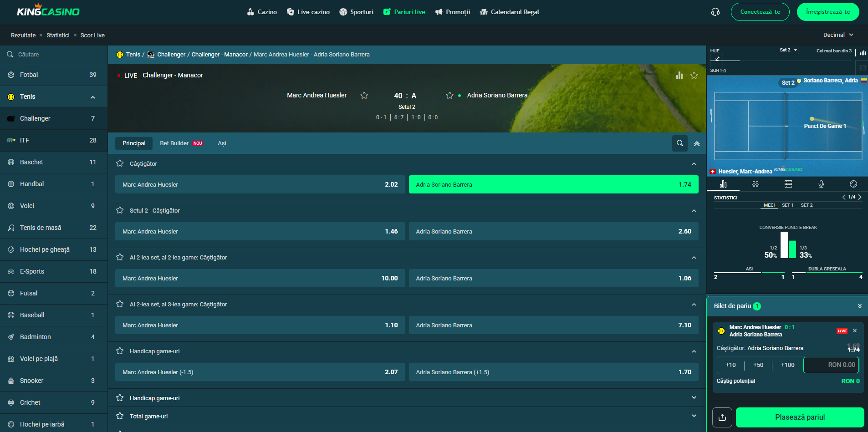Open head-to-head players icon in tracker
The height and width of the screenshot is (432, 868).
tap(756, 184)
